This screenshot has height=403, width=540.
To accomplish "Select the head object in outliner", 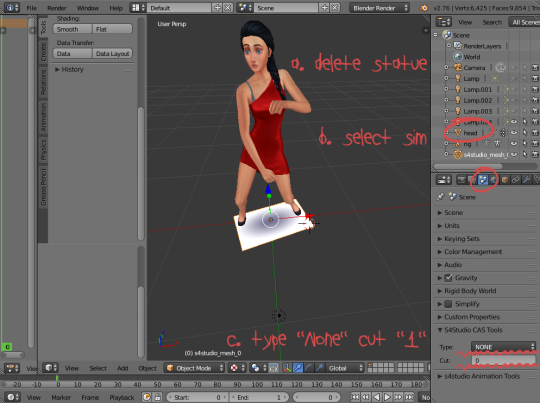I will [x=470, y=133].
